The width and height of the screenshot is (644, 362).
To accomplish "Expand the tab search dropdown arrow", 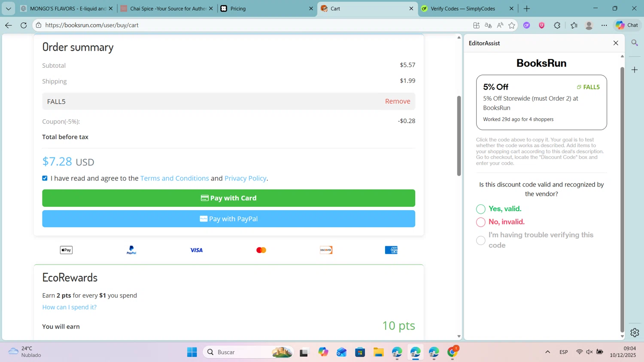I will (9, 9).
